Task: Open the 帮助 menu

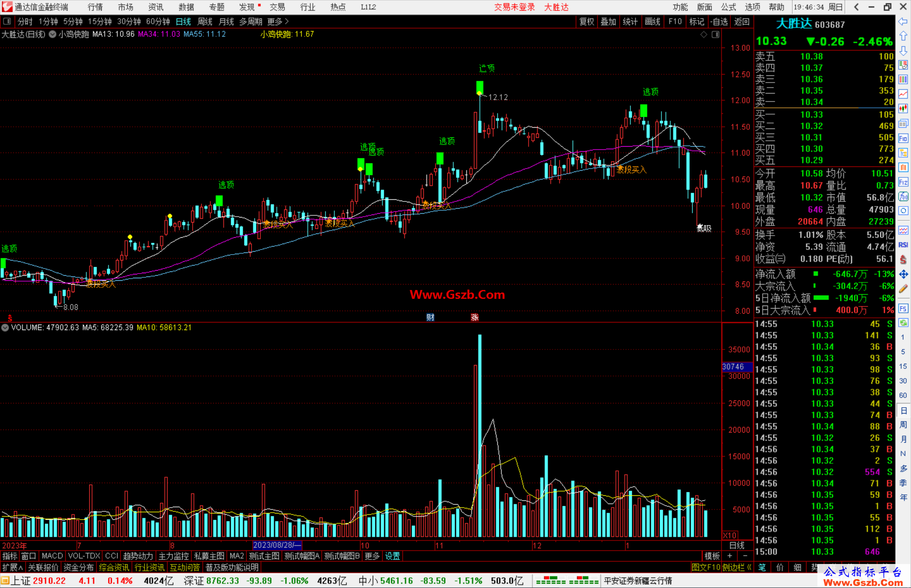Action: coord(776,7)
